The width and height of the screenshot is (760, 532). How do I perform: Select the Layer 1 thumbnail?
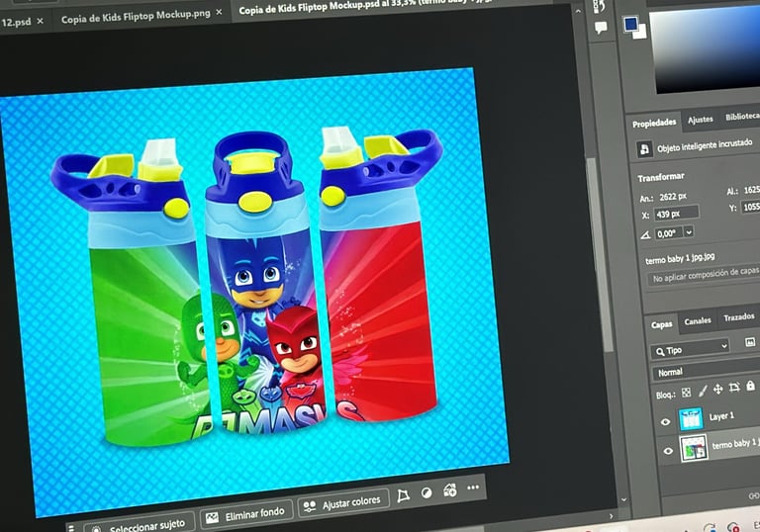pyautogui.click(x=691, y=419)
